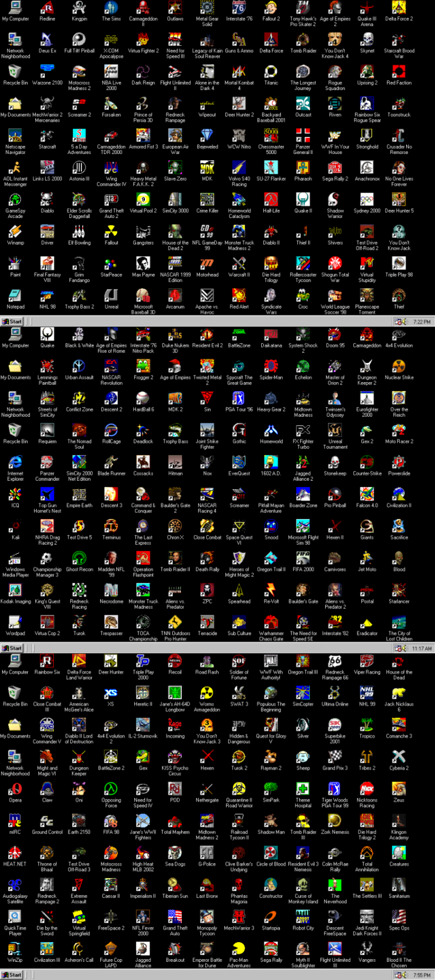
Task: Select the Metal Gear Solid icon
Action: (x=207, y=7)
